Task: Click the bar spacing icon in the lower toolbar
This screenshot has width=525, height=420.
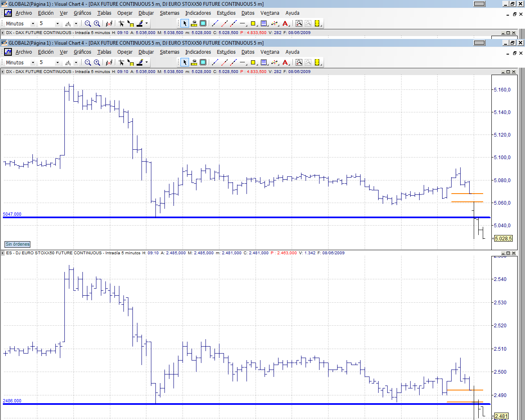Action: [x=109, y=62]
